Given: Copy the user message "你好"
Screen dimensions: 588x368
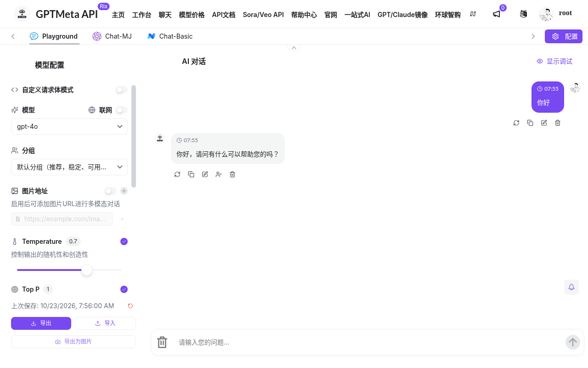Looking at the screenshot, I should pos(530,123).
